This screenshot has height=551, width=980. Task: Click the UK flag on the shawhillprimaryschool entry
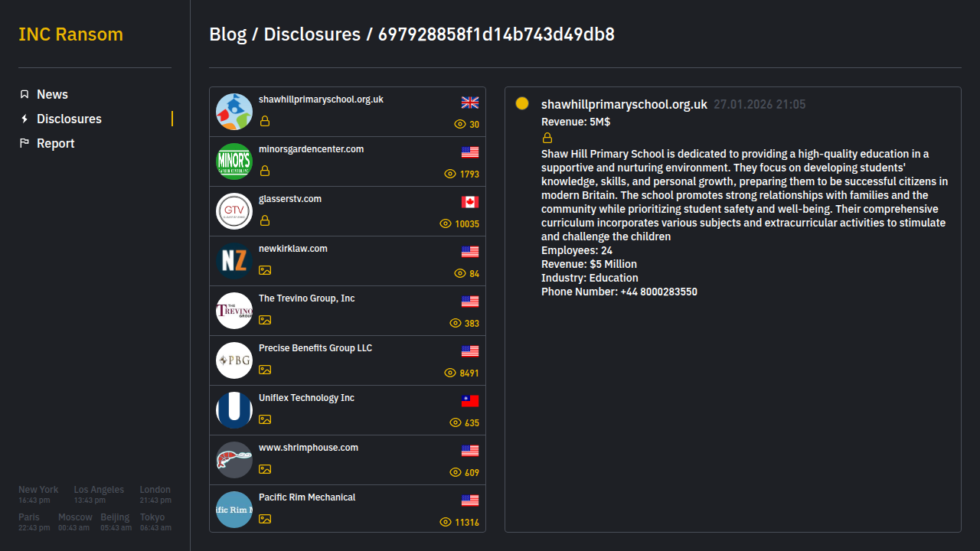tap(470, 103)
